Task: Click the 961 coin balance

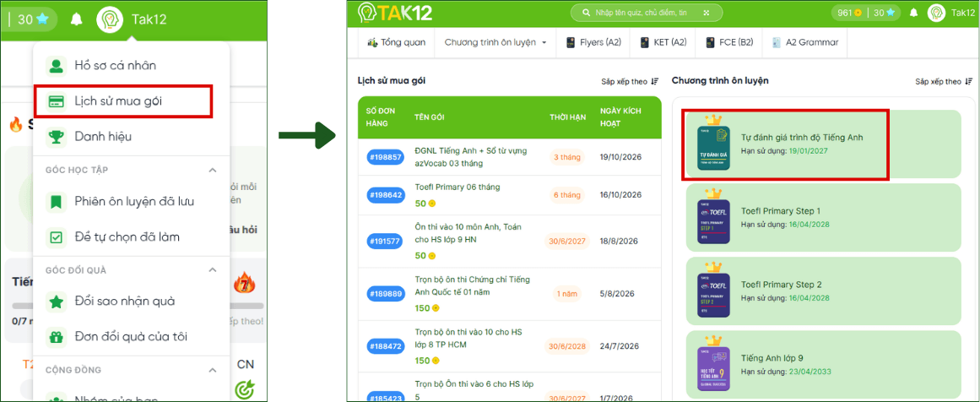Action: (850, 13)
